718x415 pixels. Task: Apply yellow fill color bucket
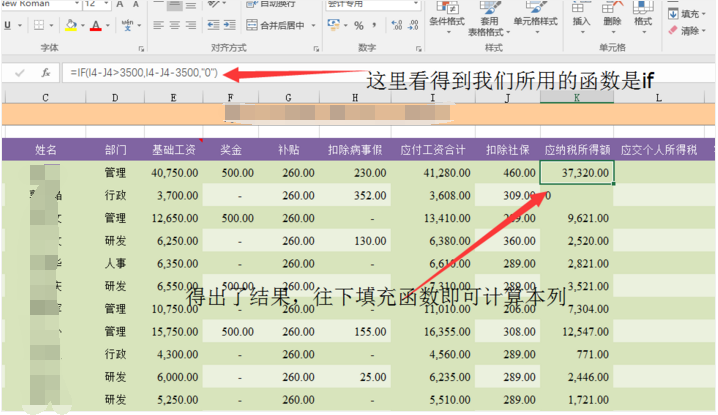[71, 25]
